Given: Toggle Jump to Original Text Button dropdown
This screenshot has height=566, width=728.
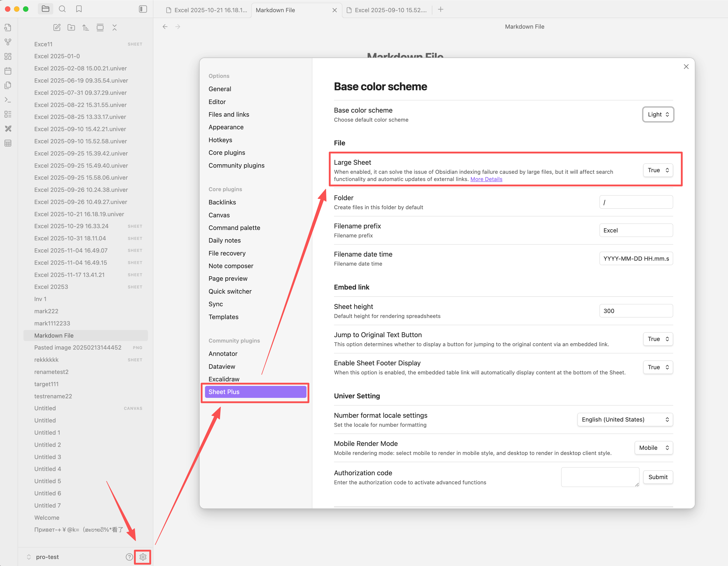Looking at the screenshot, I should 658,339.
